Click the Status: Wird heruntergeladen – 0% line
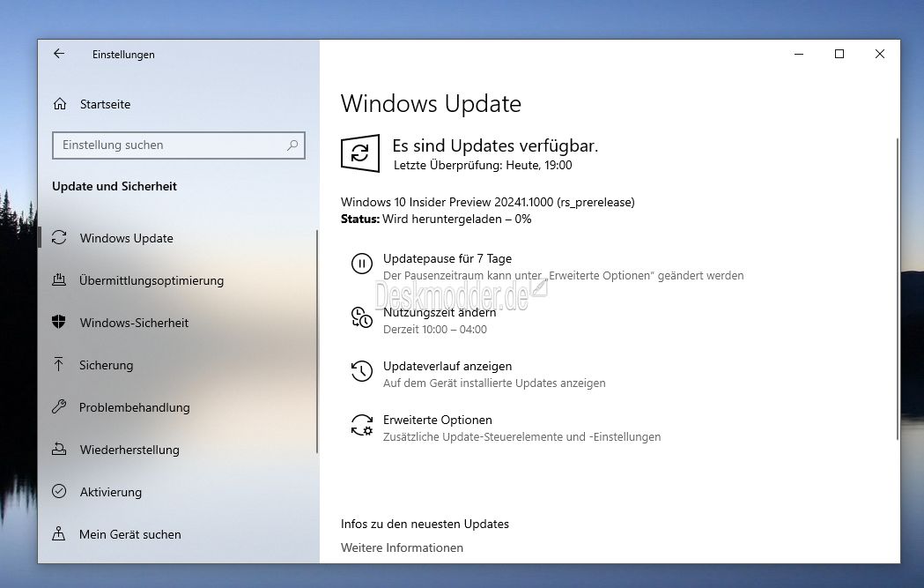The height and width of the screenshot is (588, 924). (x=436, y=220)
